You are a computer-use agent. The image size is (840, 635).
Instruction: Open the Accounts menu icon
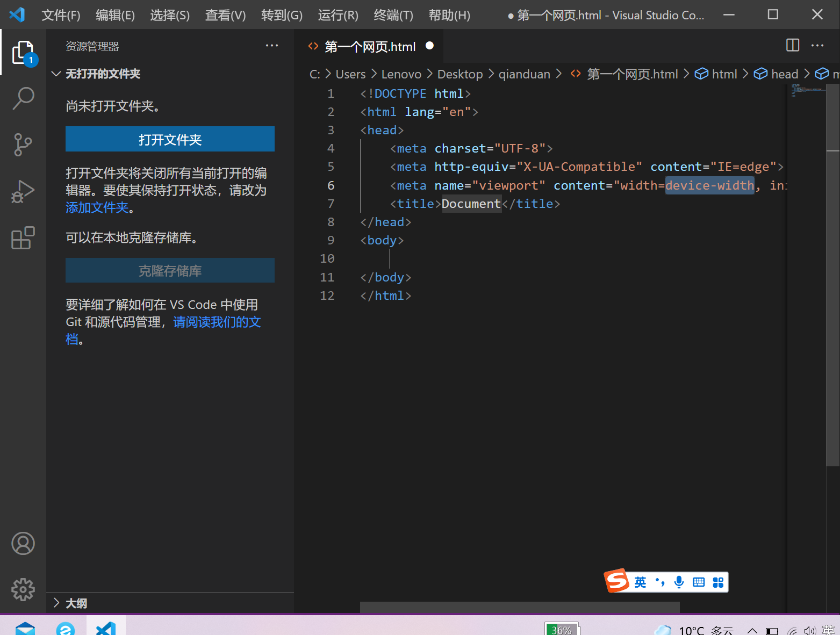click(23, 544)
